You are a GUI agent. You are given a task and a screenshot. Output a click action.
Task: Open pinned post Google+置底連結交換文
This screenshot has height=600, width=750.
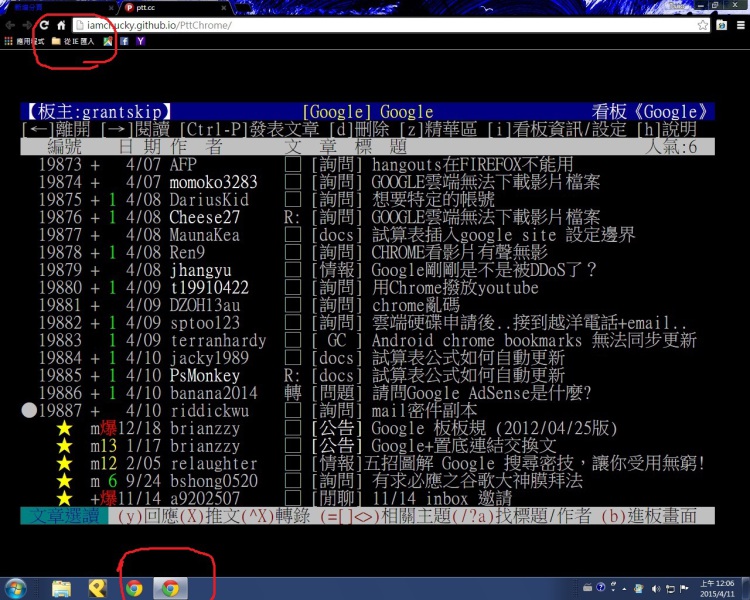coord(367,446)
